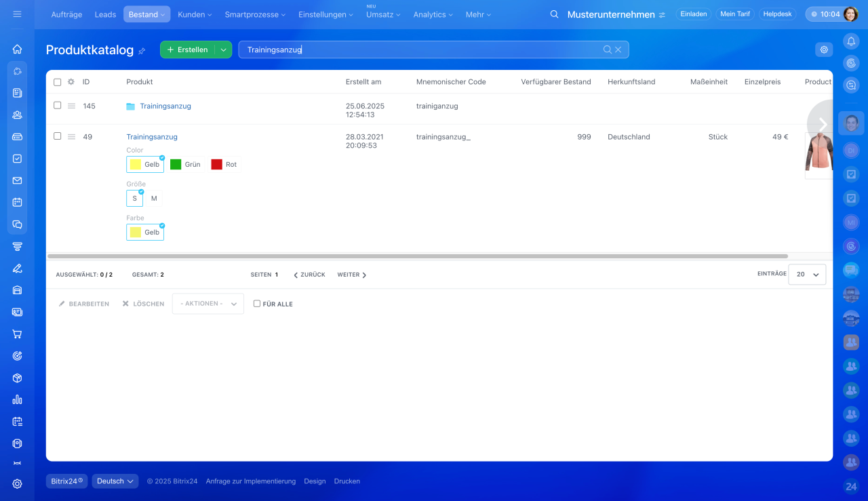Enable the Für alle checkbox
Viewport: 868px width, 501px height.
click(x=257, y=304)
